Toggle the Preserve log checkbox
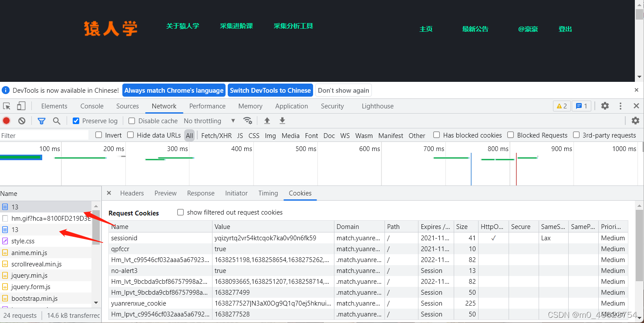Screen dimensions: 644x323 point(76,121)
